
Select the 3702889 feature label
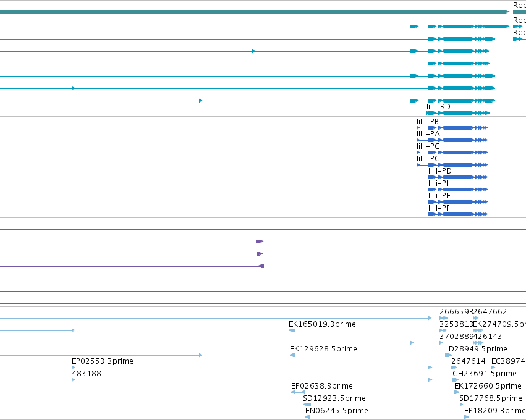(x=456, y=337)
